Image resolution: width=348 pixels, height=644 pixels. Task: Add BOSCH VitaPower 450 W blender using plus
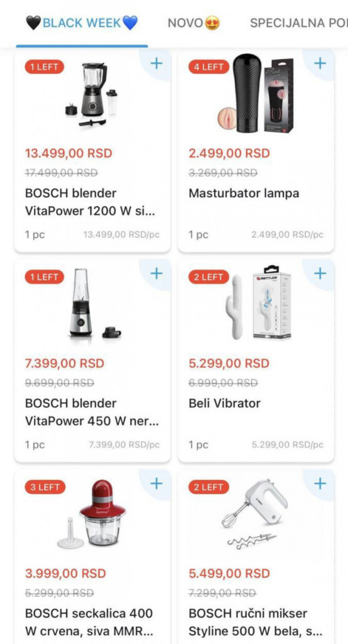pos(157,274)
